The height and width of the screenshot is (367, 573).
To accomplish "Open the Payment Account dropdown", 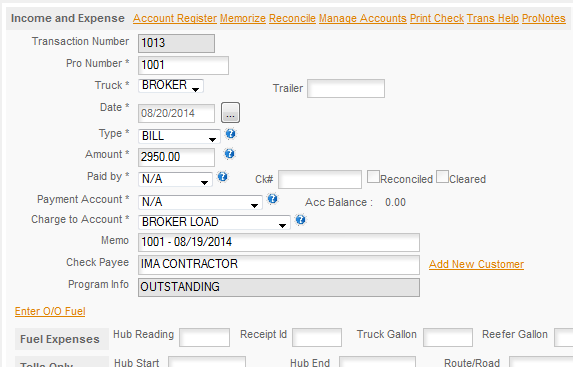I will (x=200, y=202).
